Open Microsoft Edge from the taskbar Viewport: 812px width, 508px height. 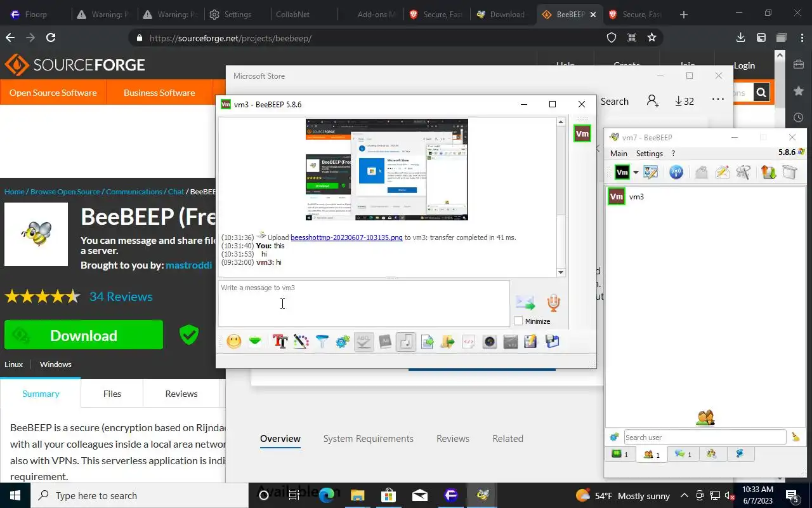pyautogui.click(x=326, y=495)
